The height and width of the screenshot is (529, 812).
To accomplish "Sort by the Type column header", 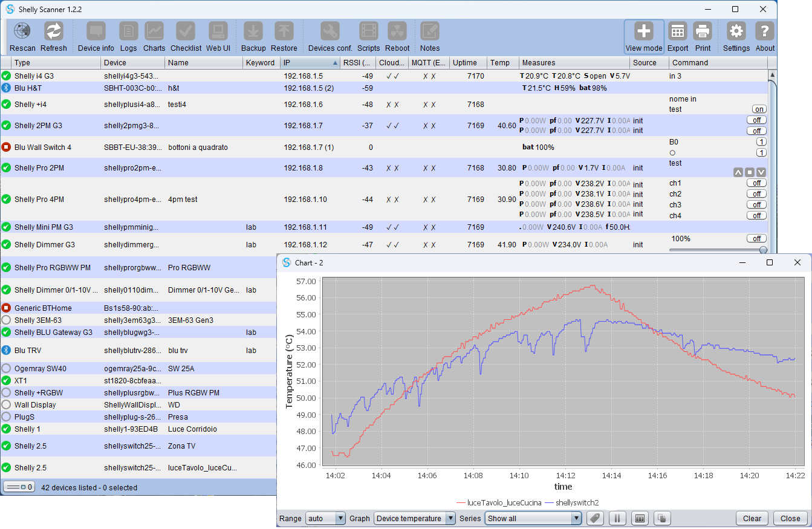I will click(56, 62).
